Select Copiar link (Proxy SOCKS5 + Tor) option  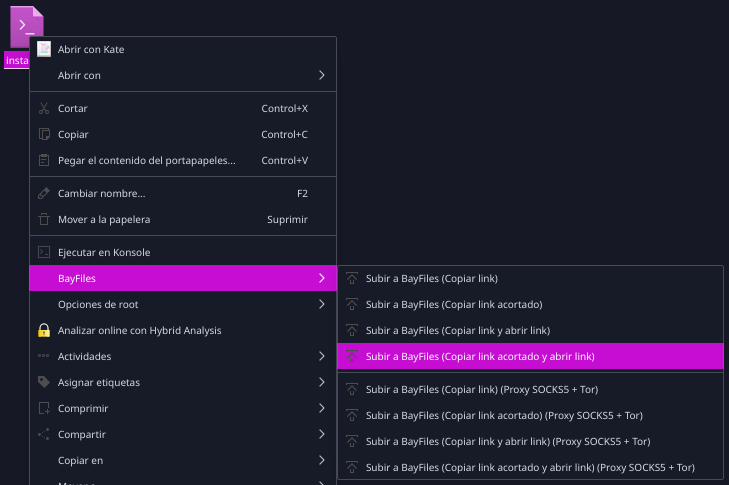tap(530, 390)
